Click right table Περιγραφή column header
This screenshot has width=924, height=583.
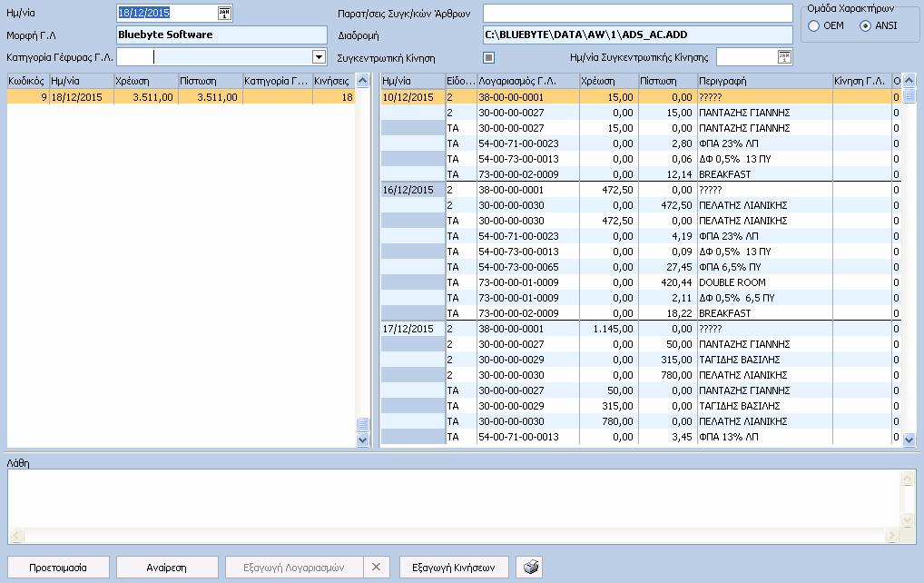tap(765, 81)
